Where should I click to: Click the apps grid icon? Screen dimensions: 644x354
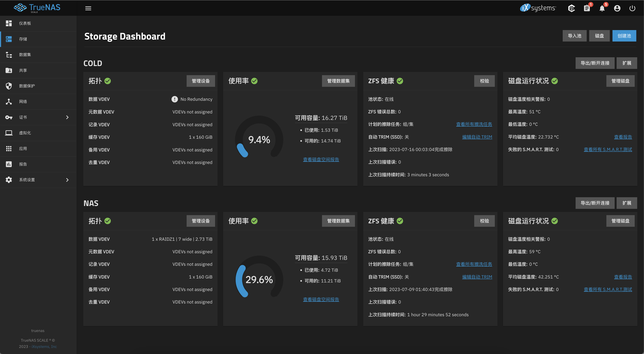[x=9, y=148]
